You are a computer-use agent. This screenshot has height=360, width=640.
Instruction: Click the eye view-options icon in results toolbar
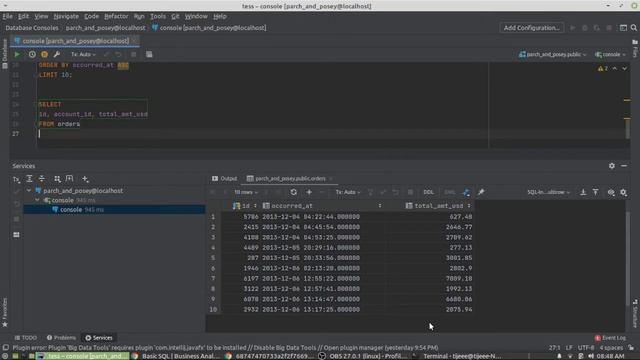(611, 192)
